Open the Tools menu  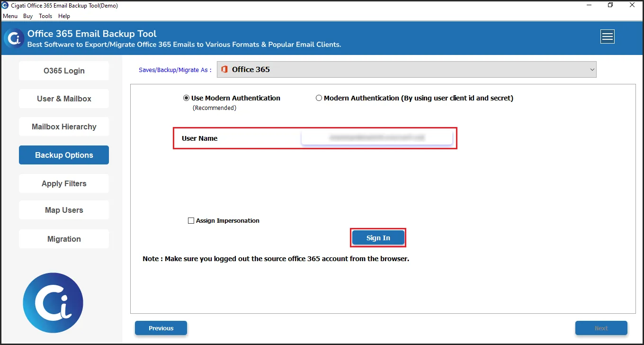pos(45,16)
